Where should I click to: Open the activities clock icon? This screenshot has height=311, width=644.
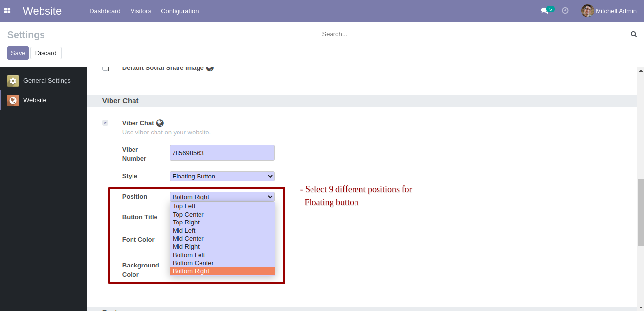(565, 11)
